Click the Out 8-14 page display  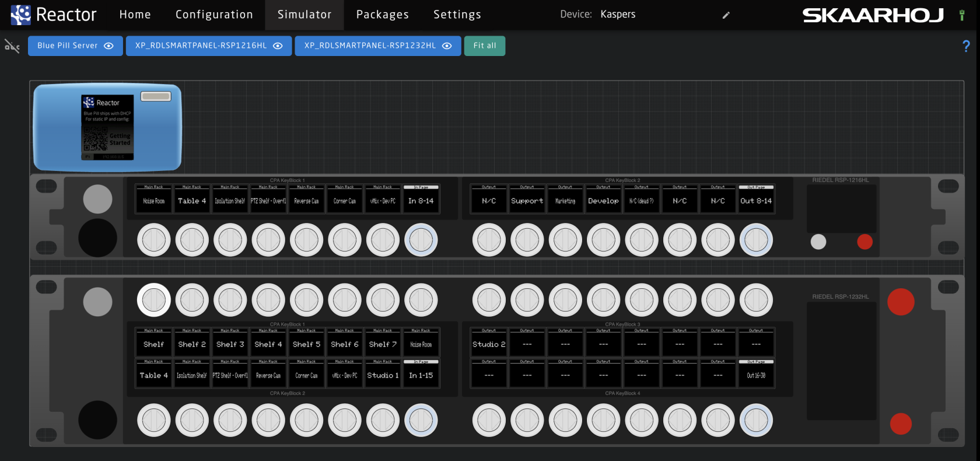tap(756, 200)
